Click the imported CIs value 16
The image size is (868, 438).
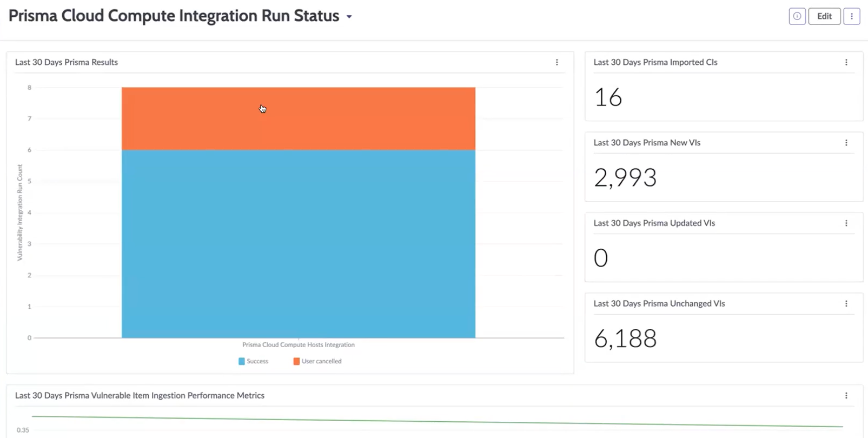pos(608,98)
